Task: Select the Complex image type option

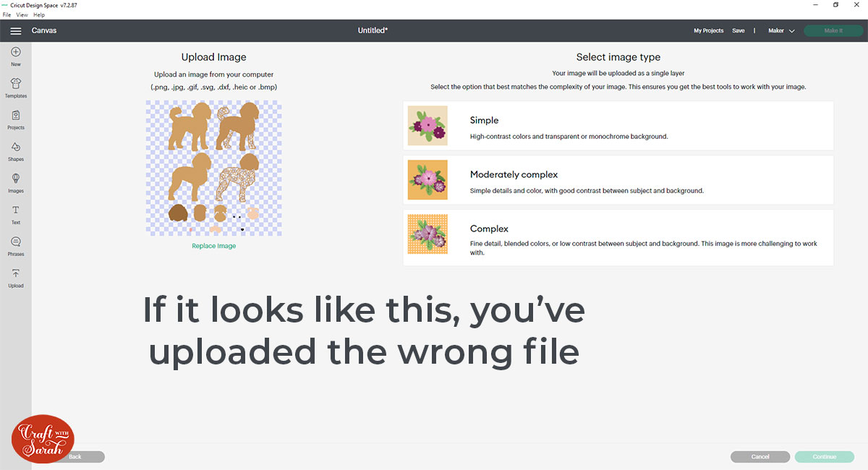Action: tap(618, 237)
